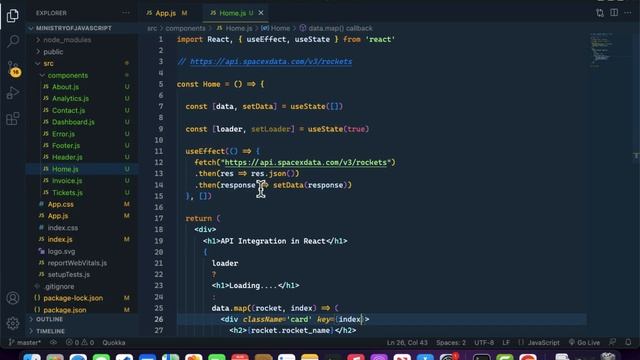640x360 pixels.
Task: Collapse the components folder
Action: [x=67, y=76]
